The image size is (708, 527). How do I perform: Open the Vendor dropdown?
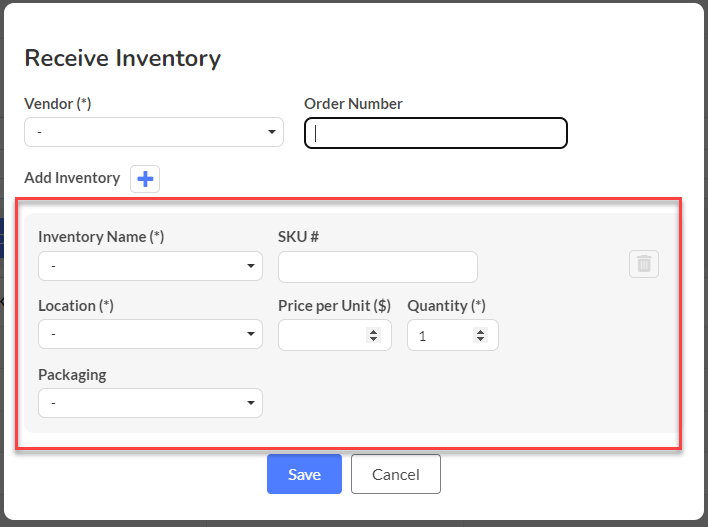(154, 132)
